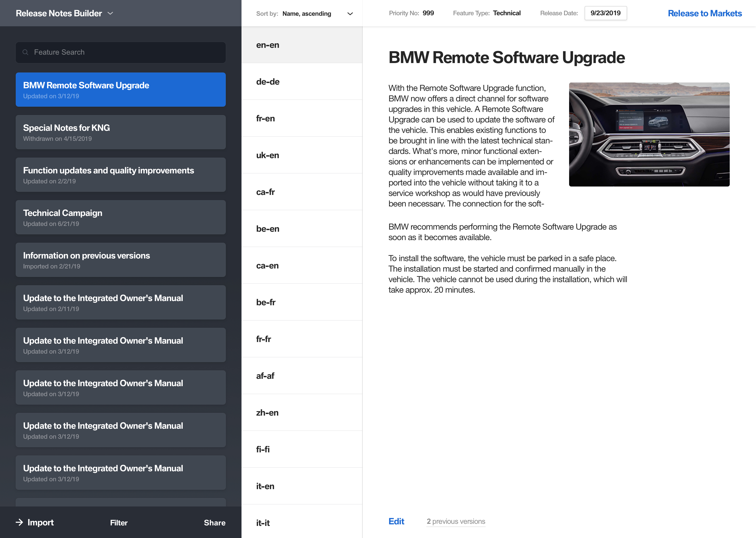The width and height of the screenshot is (756, 538).
Task: Select the fr-fr locale
Action: click(x=302, y=339)
